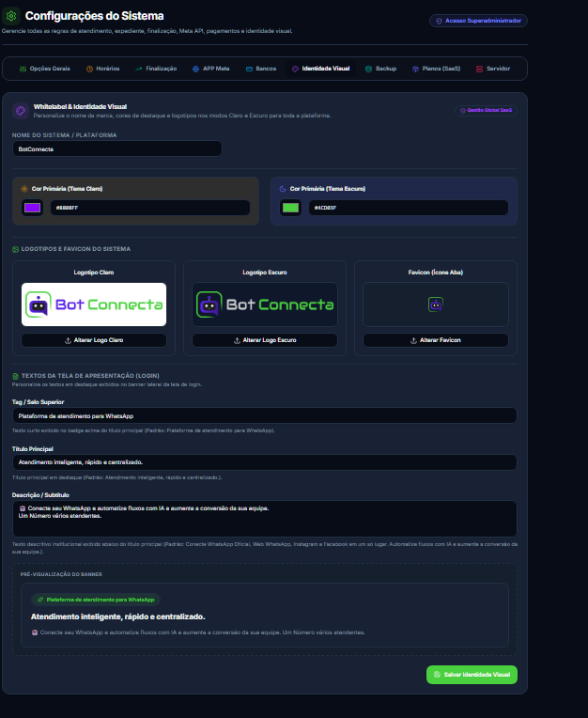
Task: Click the upload icon in Alterar Logo Escuro
Action: (x=237, y=340)
